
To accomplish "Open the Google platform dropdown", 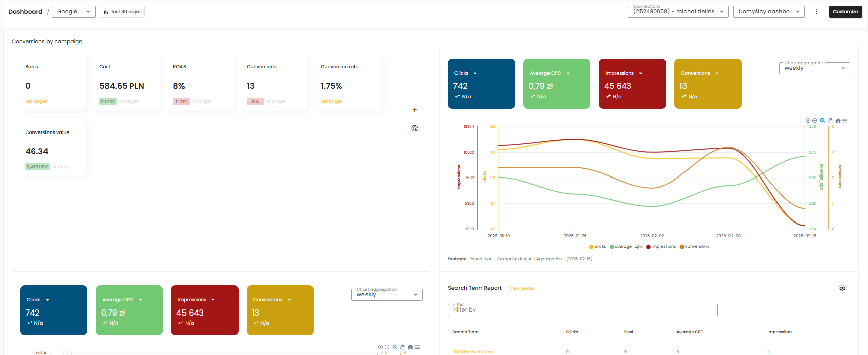I will point(73,12).
